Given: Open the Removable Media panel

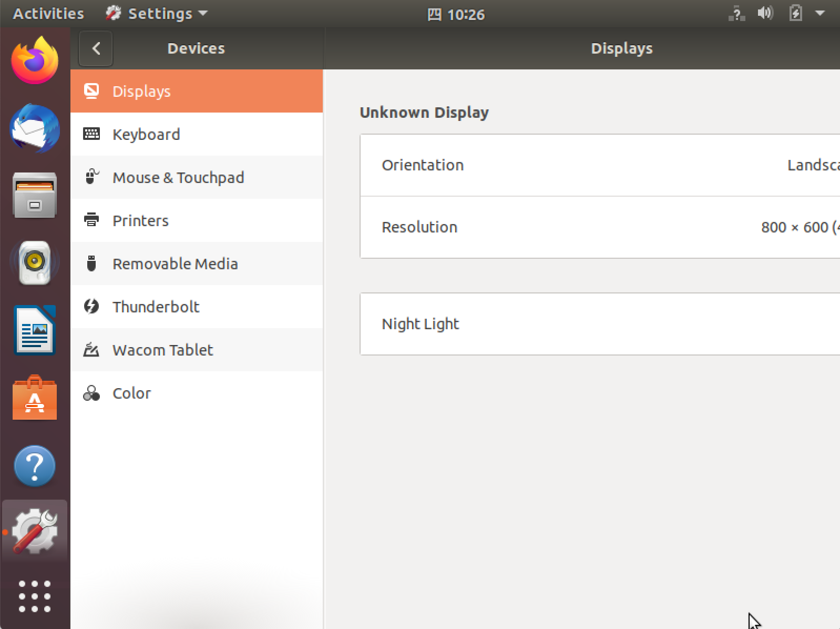Looking at the screenshot, I should 197,263.
